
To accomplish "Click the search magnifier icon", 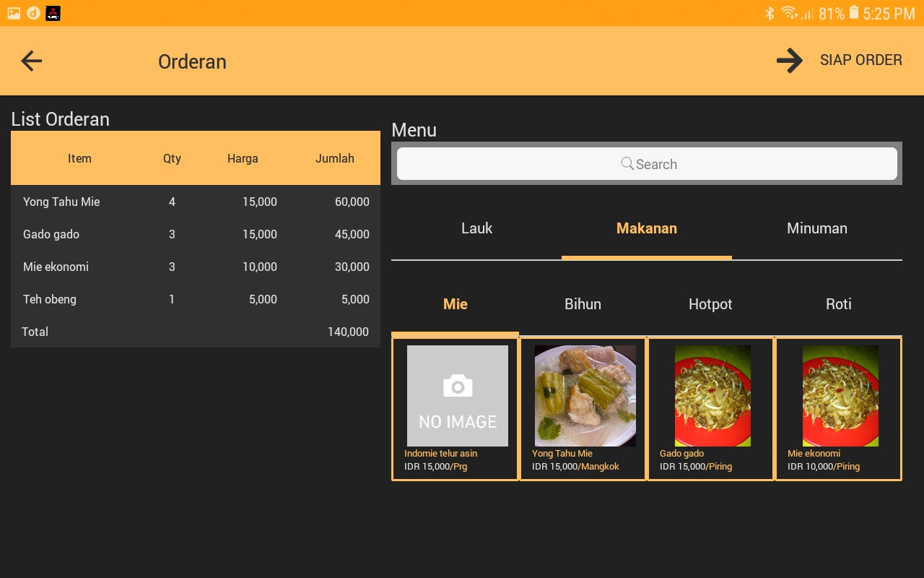I will [x=627, y=163].
